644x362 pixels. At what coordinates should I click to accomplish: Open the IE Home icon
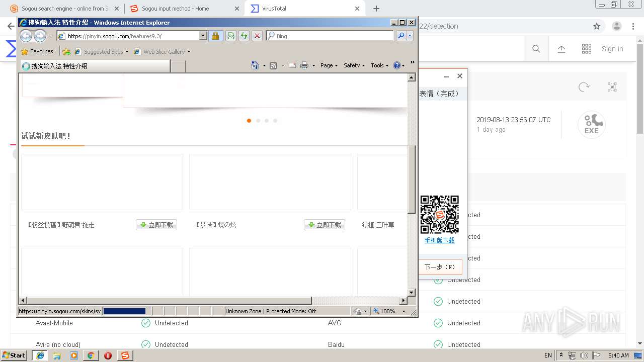point(255,65)
